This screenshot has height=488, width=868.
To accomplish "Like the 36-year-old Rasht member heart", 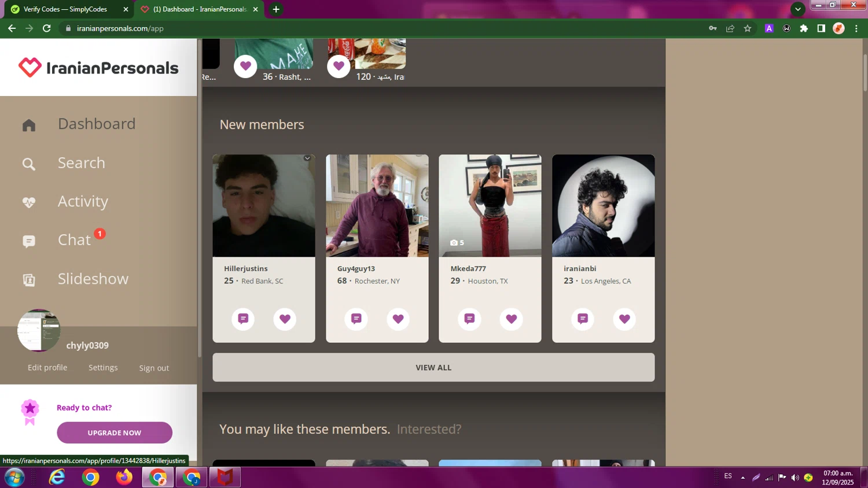I will (x=245, y=66).
